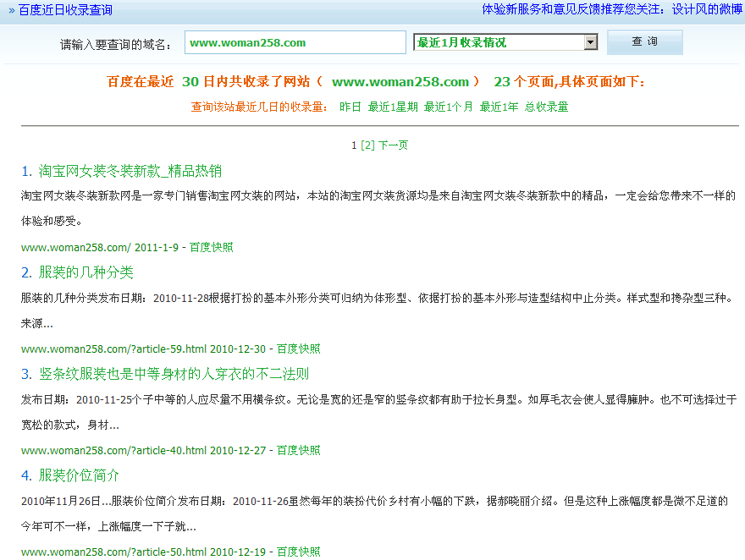Screen dimensions: 745x560
Task: Open 百度快照 for the article-59 result
Action: (298, 349)
